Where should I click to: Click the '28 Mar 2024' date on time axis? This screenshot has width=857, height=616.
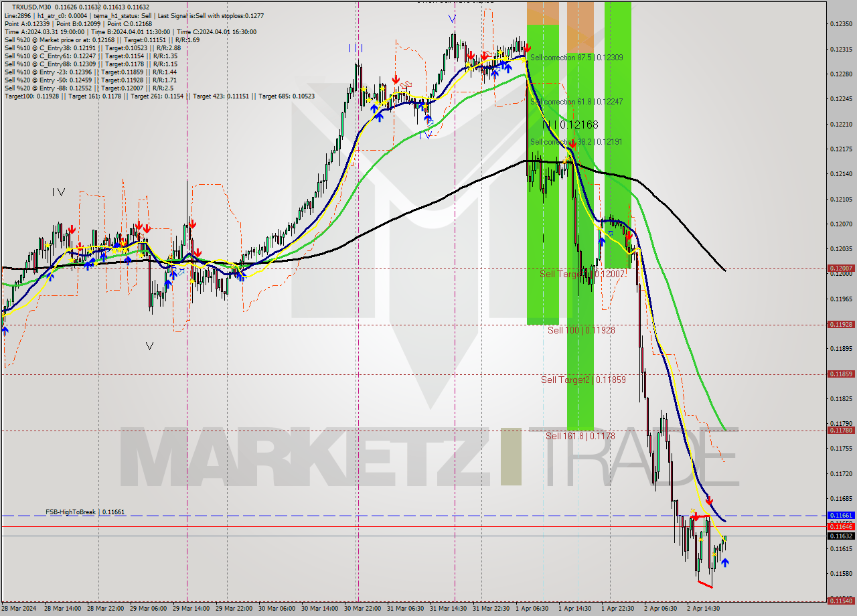click(19, 609)
